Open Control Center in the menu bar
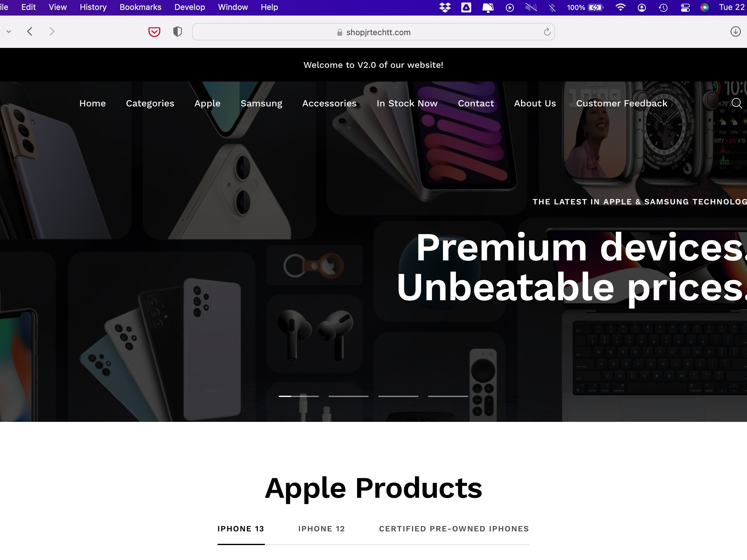This screenshot has height=560, width=747. 685,7
